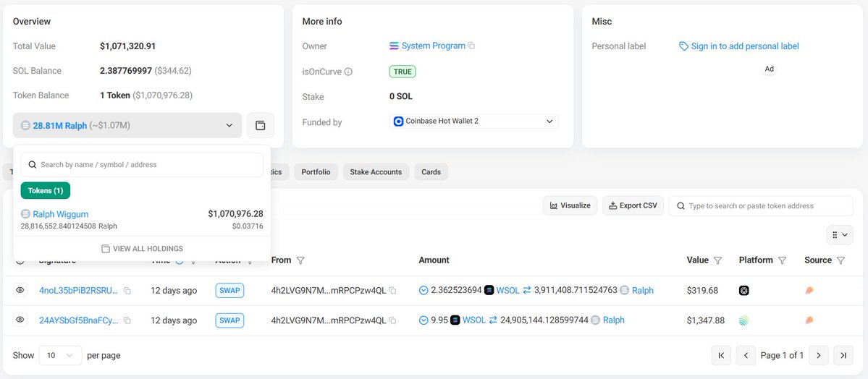Filter the From column
The width and height of the screenshot is (868, 379).
(300, 260)
